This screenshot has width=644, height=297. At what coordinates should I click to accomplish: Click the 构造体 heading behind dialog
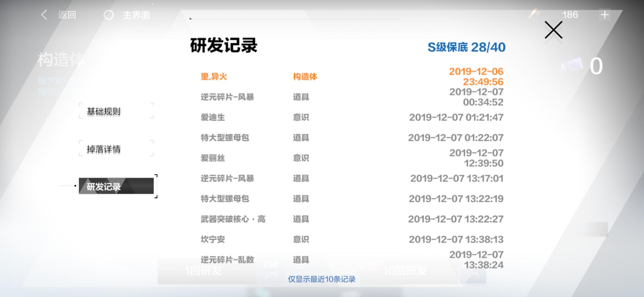tap(61, 59)
